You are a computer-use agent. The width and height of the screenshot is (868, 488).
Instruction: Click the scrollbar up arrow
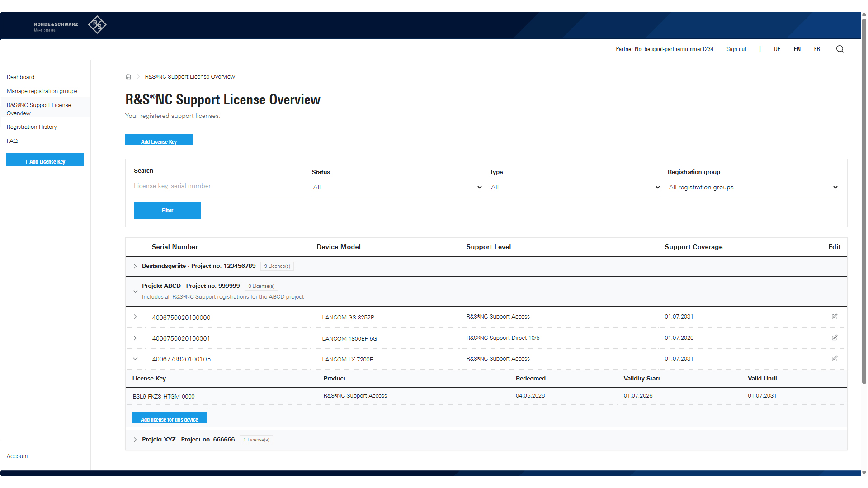click(864, 14)
